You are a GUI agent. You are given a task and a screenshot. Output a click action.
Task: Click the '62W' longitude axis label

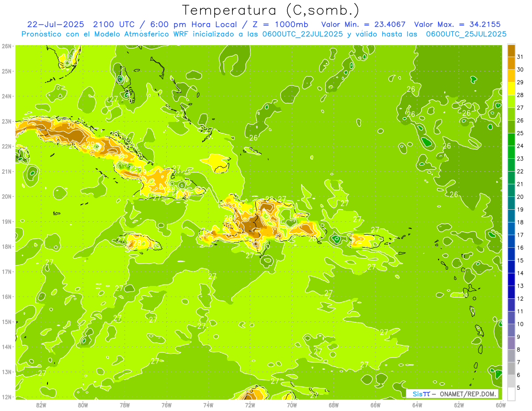459,405
